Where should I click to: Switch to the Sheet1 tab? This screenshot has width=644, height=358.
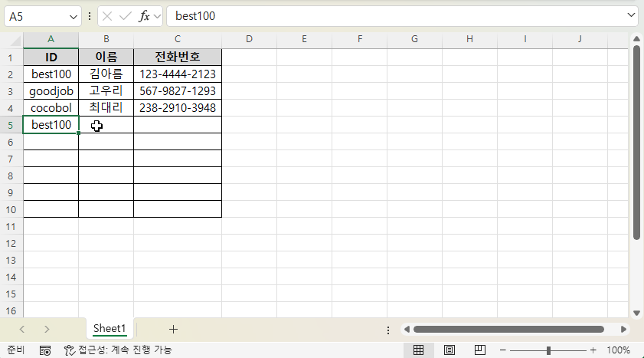[110, 328]
